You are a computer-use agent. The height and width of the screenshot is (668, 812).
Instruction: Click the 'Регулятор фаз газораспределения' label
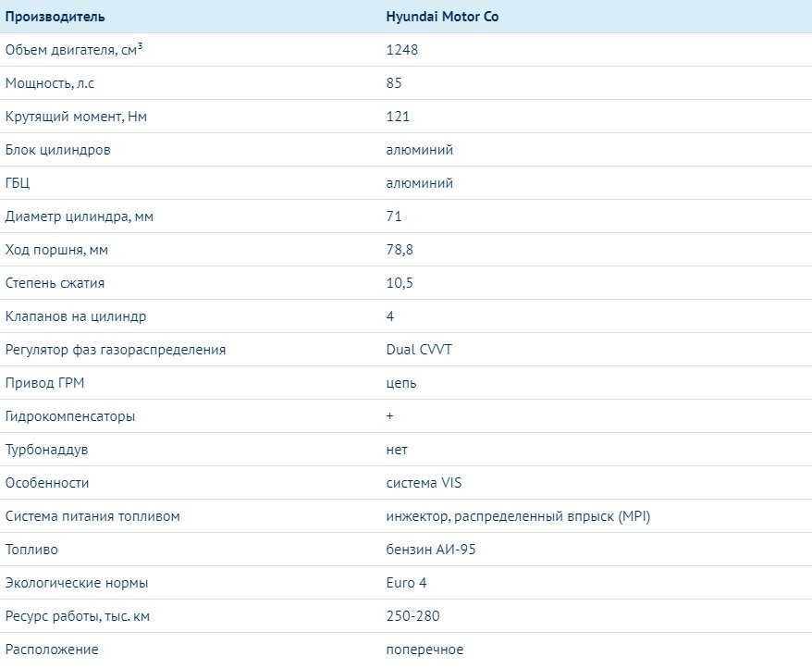click(x=116, y=350)
